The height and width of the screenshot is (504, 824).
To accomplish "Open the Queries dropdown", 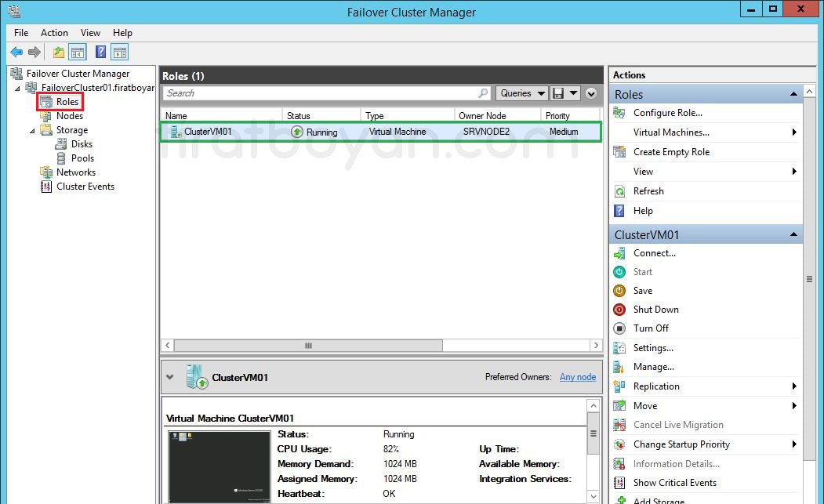I will [521, 93].
